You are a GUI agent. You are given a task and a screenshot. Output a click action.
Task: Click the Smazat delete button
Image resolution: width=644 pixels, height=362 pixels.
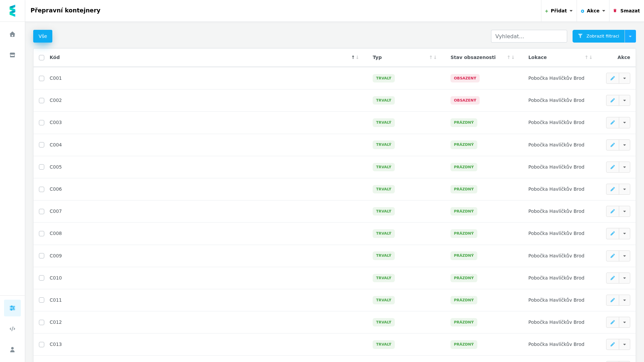(x=627, y=11)
